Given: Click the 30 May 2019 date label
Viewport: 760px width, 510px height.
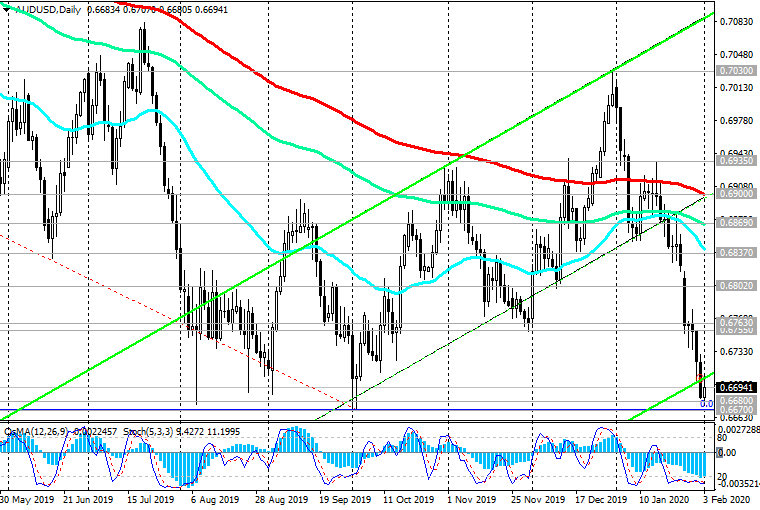Looking at the screenshot, I should click(x=27, y=499).
